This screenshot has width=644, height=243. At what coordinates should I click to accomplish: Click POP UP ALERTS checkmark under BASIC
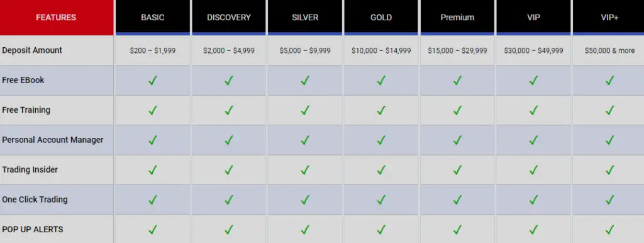(x=152, y=229)
